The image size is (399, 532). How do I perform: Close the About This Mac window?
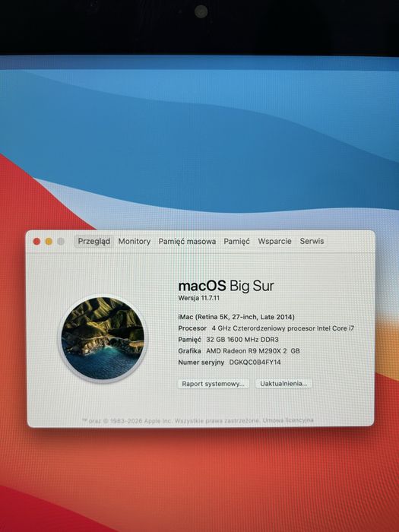pyautogui.click(x=36, y=242)
